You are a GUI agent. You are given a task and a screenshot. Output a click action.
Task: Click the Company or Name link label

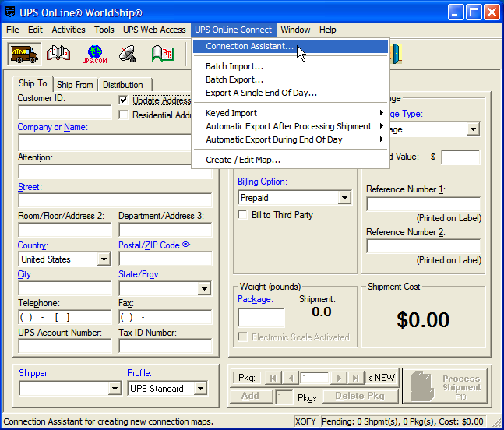pos(52,127)
